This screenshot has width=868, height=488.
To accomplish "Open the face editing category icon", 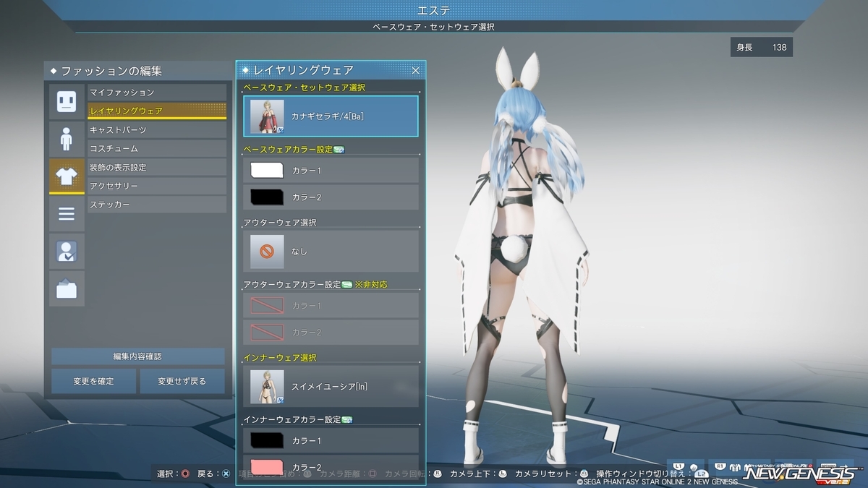I will tap(67, 101).
